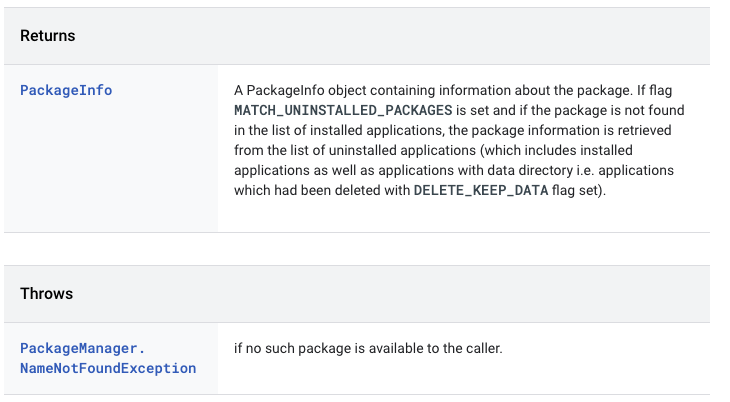Click the Returns table header
This screenshot has height=402, width=730.
click(x=48, y=35)
